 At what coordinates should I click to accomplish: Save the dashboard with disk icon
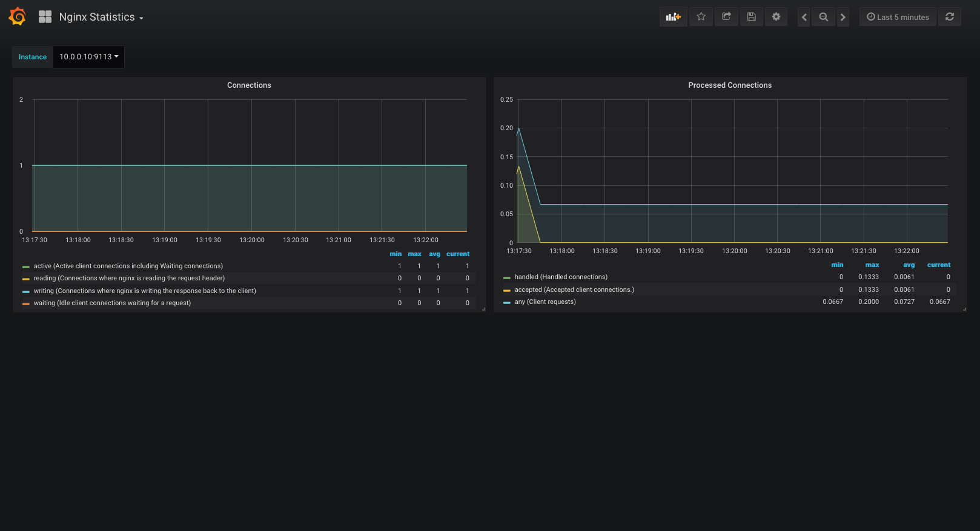[751, 17]
